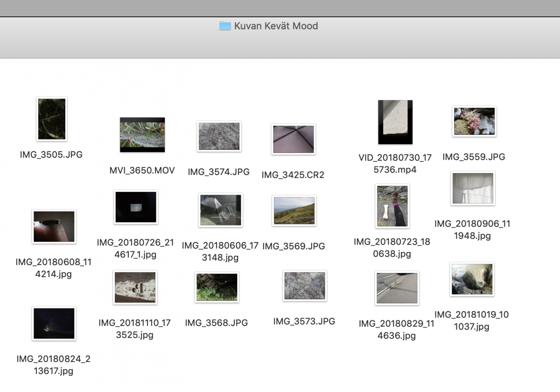Viewport: 560px width, 392px height.
Task: Click the IMG_3425.CR2 raw file thumbnail
Action: tap(294, 139)
